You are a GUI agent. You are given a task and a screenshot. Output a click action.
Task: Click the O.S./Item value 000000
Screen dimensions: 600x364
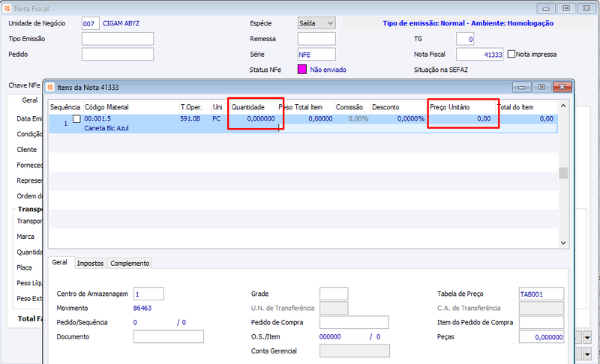[330, 336]
